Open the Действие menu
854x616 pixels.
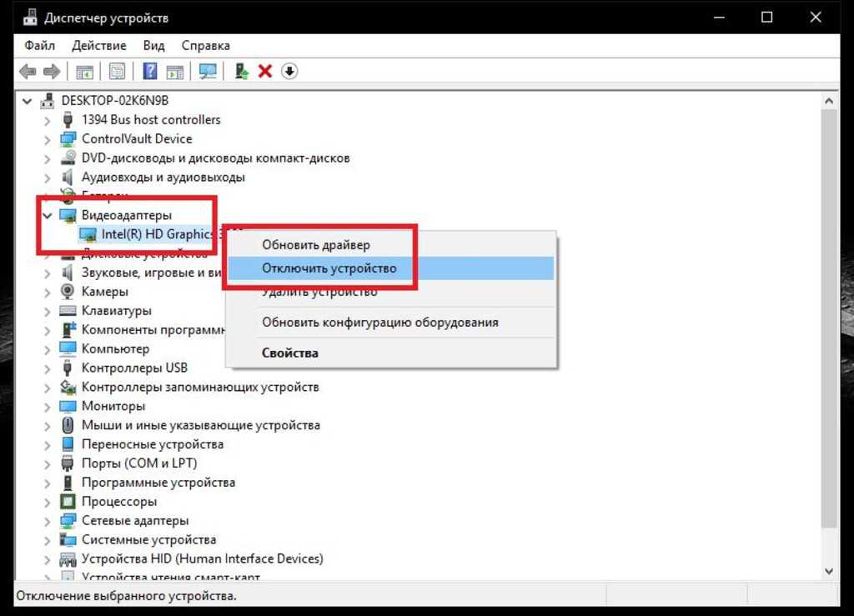99,46
